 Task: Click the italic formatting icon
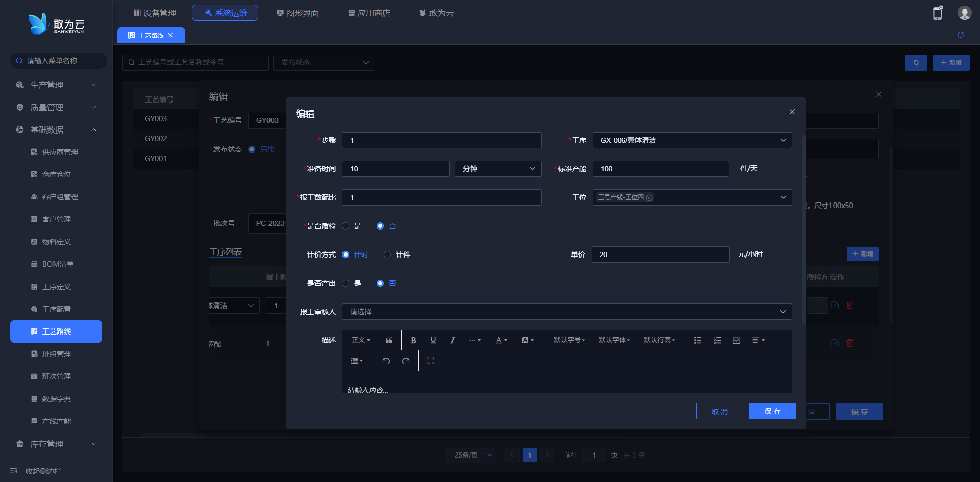click(x=452, y=340)
